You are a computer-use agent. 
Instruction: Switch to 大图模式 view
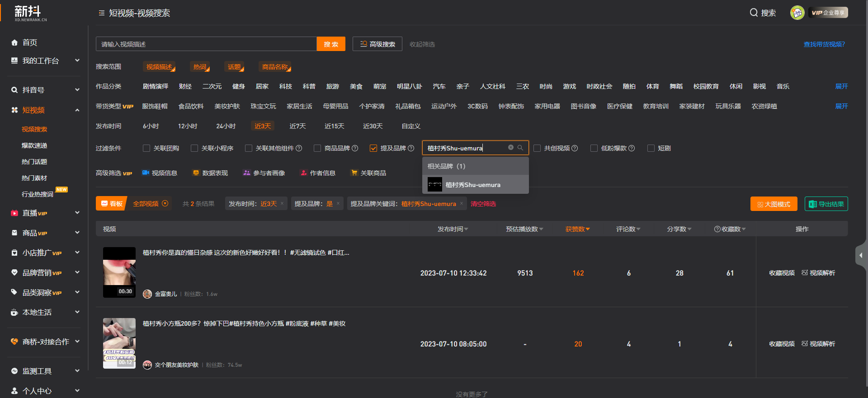[x=774, y=204]
